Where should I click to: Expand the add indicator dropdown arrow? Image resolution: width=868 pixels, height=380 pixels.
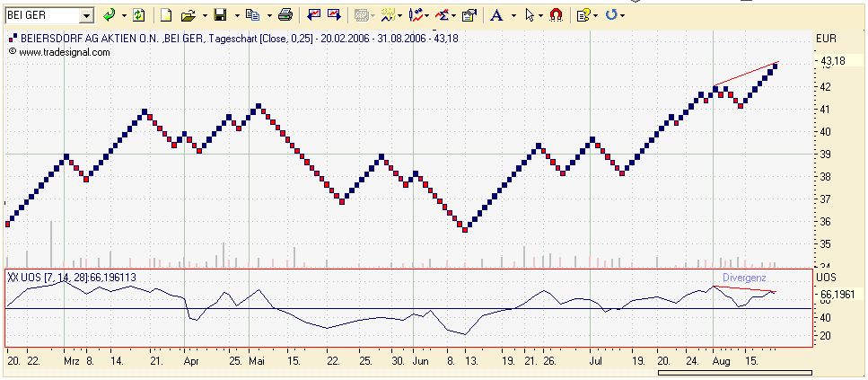coord(427,15)
